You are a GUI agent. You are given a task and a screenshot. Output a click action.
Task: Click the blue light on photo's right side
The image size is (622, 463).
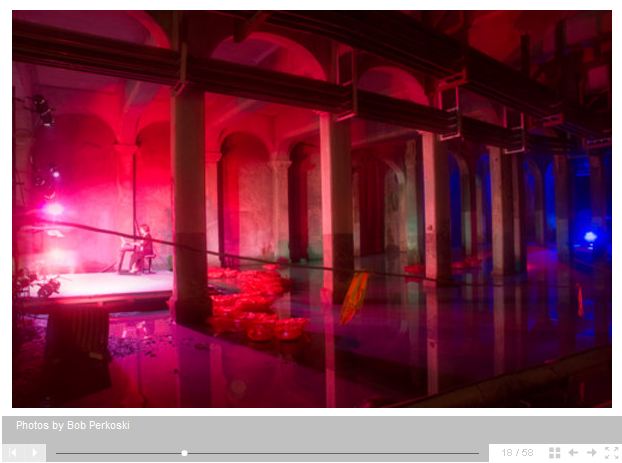(x=590, y=237)
